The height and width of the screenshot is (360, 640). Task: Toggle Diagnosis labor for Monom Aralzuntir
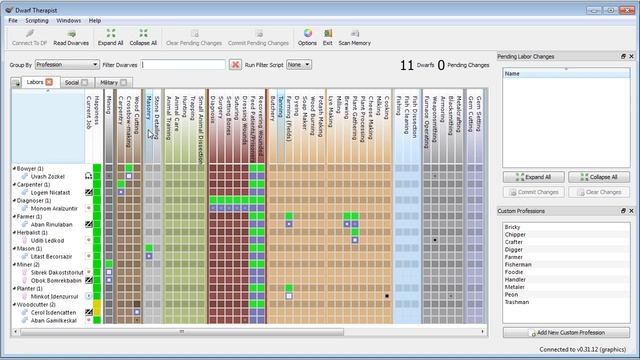tap(213, 208)
